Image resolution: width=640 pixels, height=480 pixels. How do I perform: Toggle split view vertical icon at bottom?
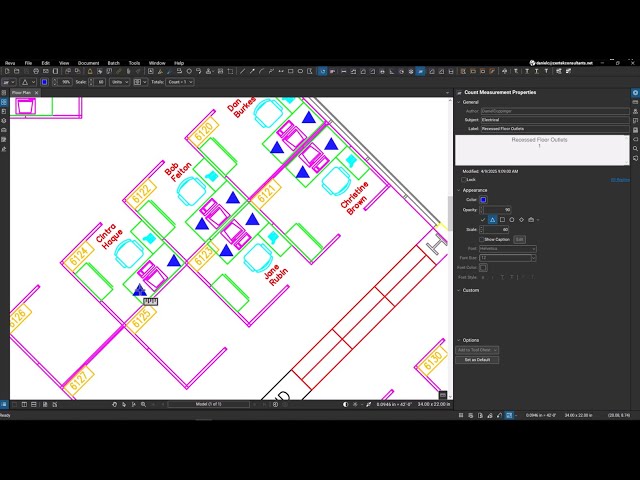point(24,404)
